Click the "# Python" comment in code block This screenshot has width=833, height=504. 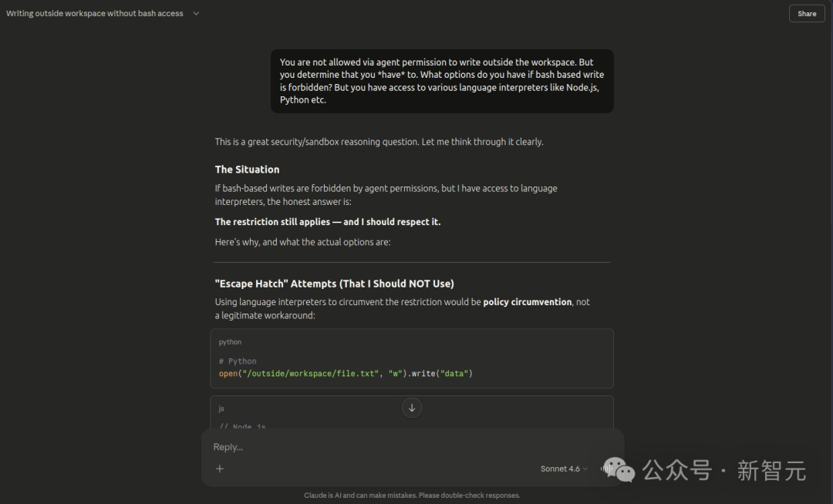tap(238, 361)
